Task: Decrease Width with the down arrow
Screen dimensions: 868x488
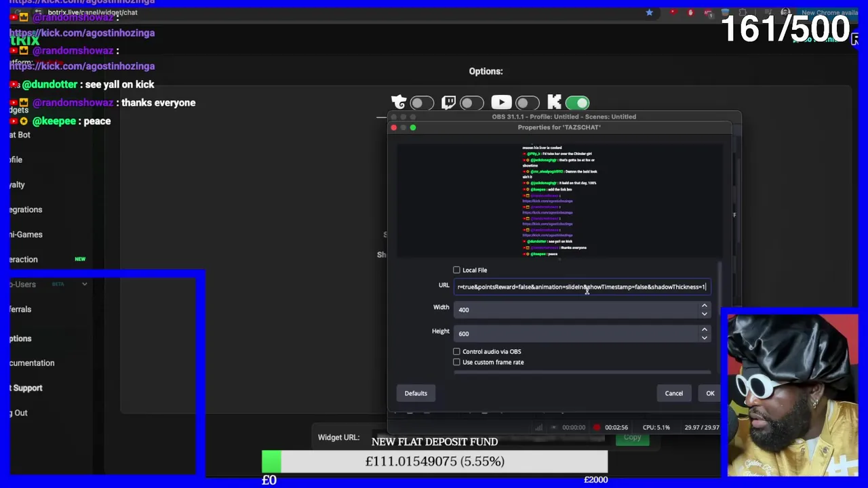Action: click(704, 314)
